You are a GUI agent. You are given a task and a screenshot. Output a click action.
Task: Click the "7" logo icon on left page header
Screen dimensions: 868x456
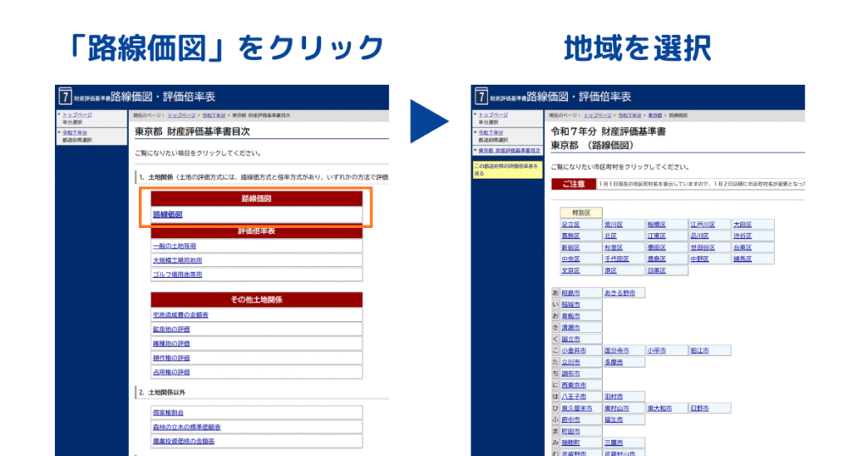[x=65, y=97]
